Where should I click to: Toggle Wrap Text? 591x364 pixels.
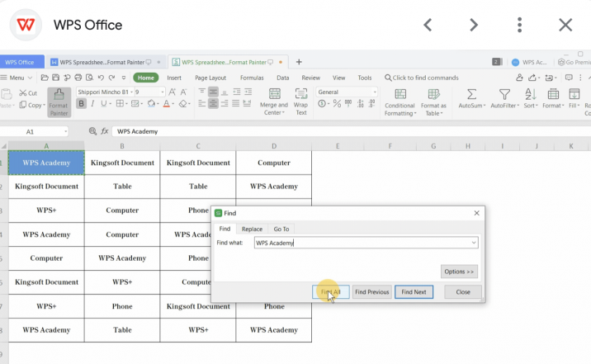point(300,93)
